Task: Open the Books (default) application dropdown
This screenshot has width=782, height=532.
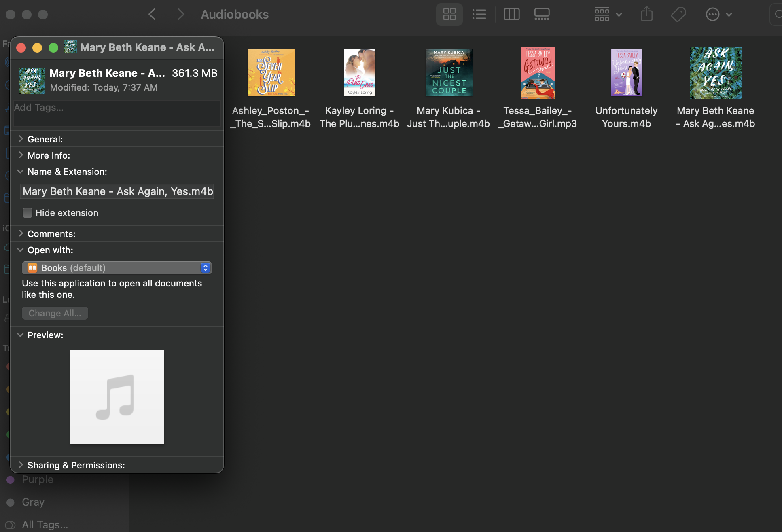Action: coord(205,267)
